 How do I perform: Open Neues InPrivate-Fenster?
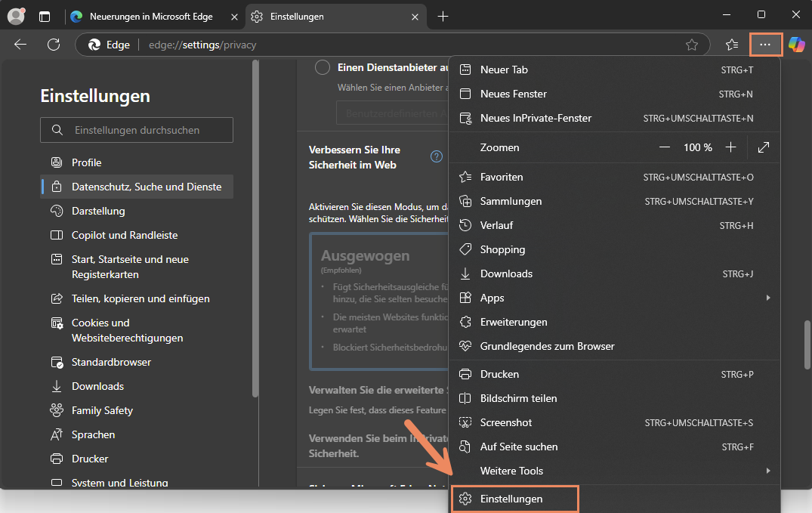point(614,118)
